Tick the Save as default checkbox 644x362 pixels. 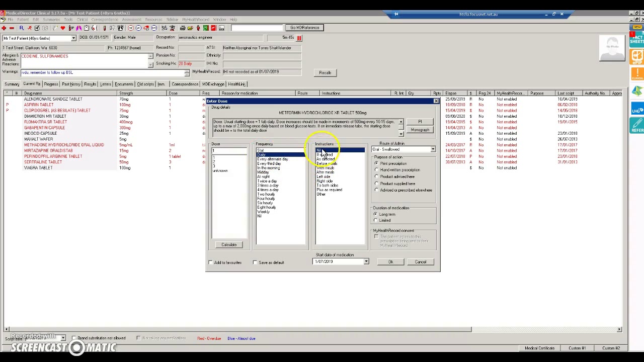[255, 262]
